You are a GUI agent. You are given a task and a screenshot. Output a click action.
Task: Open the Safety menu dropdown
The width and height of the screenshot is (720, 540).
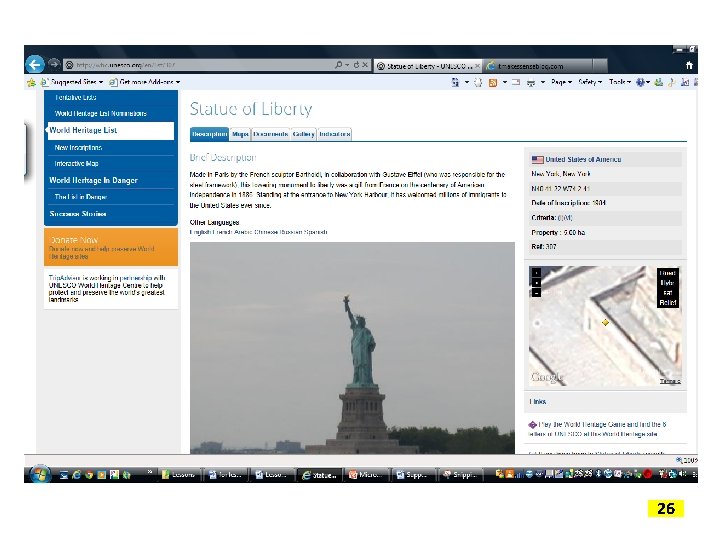pyautogui.click(x=590, y=82)
